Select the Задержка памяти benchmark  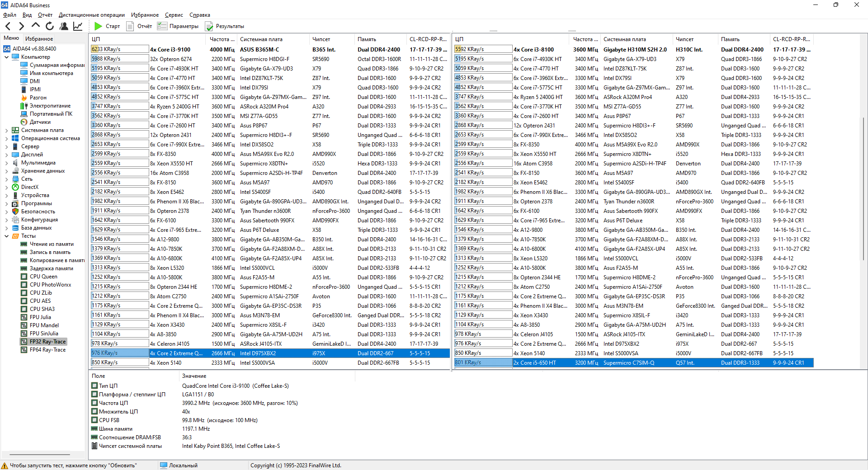47,268
